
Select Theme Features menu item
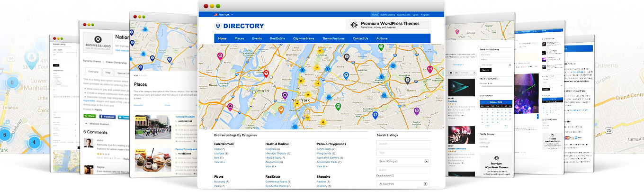[333, 38]
